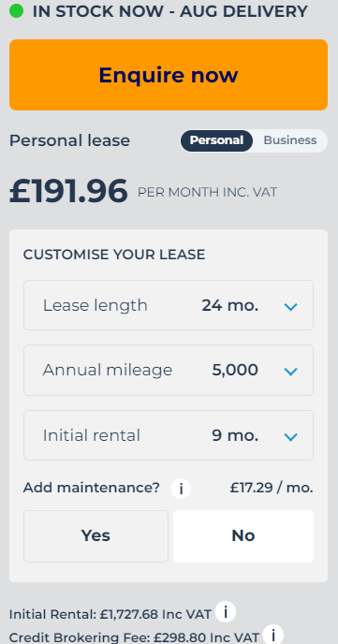Screen dimensions: 338x644
Task: Show info for Initial Rental amount
Action: pos(226,612)
